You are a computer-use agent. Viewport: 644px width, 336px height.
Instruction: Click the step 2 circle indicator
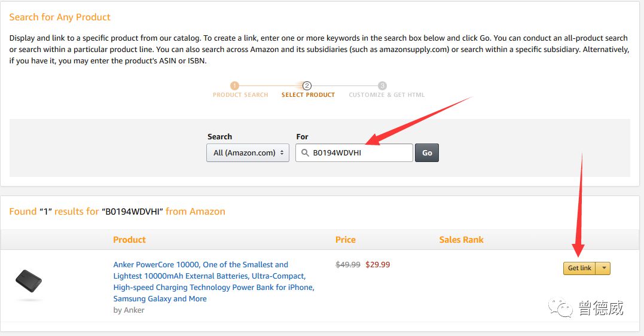(307, 86)
